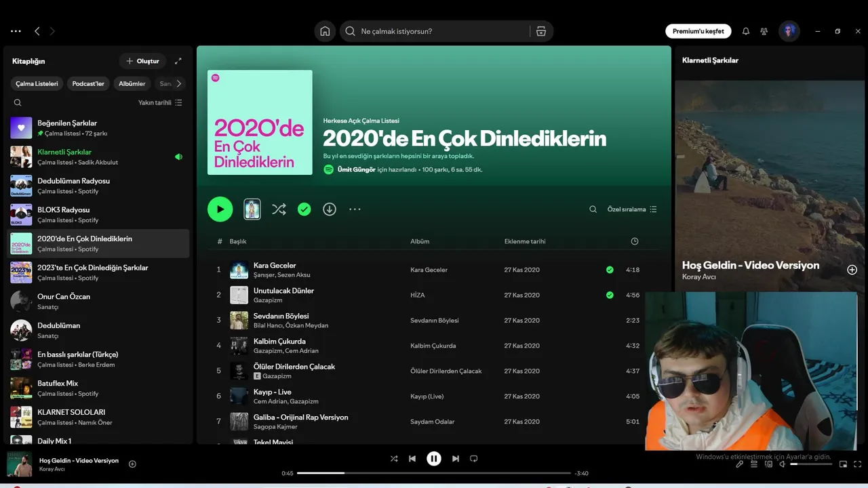Open Klarnetli Şarkılar playlist in library

point(98,157)
